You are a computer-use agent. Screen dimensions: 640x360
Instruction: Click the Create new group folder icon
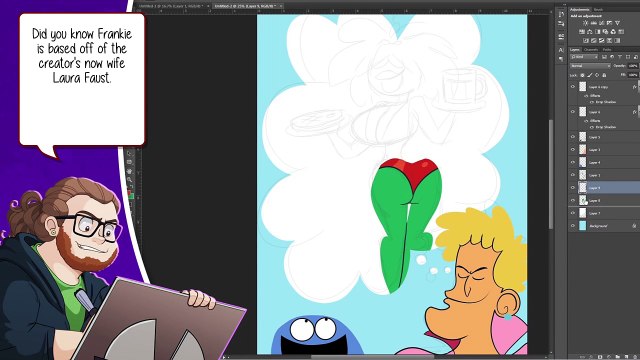click(618, 357)
